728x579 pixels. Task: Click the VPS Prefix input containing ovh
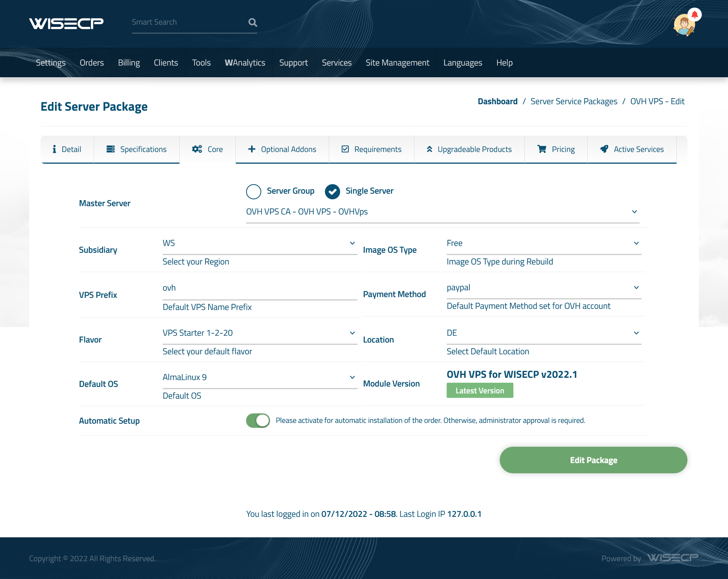[260, 288]
